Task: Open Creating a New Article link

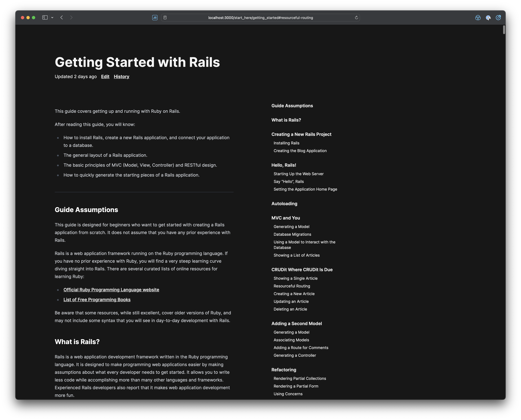Action: click(x=294, y=294)
